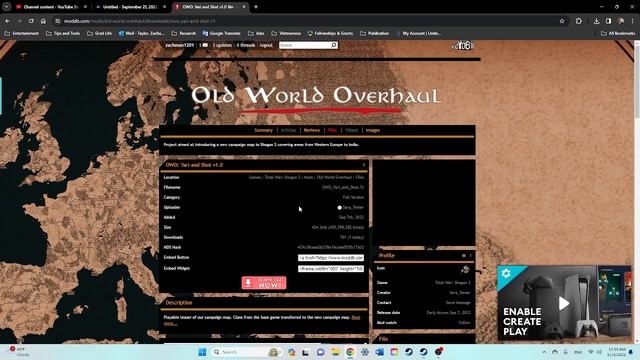
Task: Open the Summary tab of the mod
Action: [263, 130]
